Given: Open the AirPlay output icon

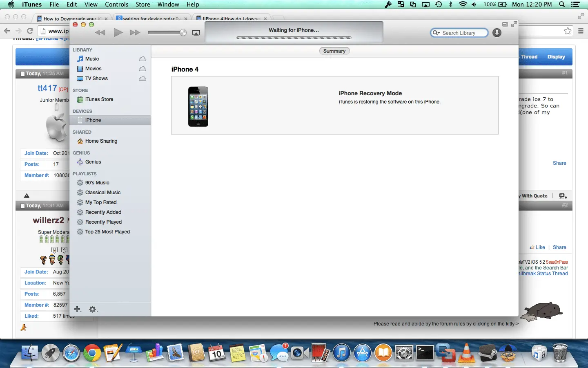Looking at the screenshot, I should [196, 33].
